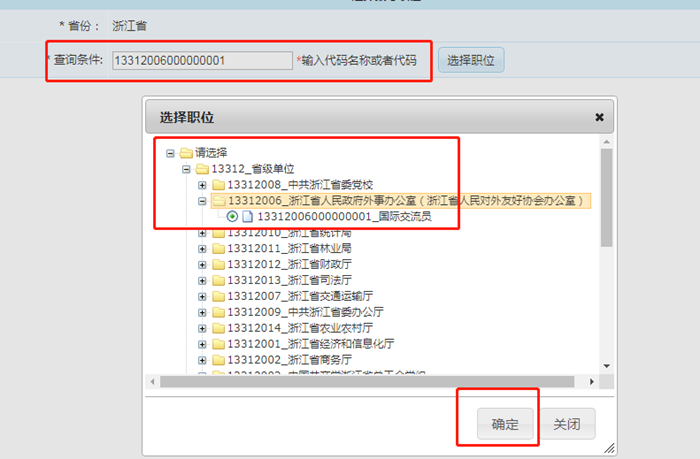
Task: Click horizontal scrollbar right arrow
Action: point(592,382)
